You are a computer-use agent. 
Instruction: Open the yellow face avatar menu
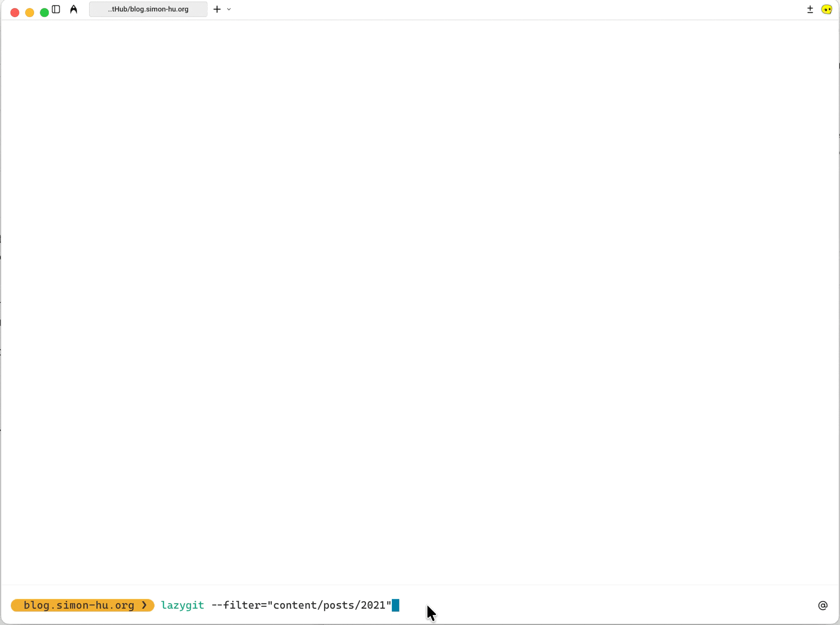point(826,9)
